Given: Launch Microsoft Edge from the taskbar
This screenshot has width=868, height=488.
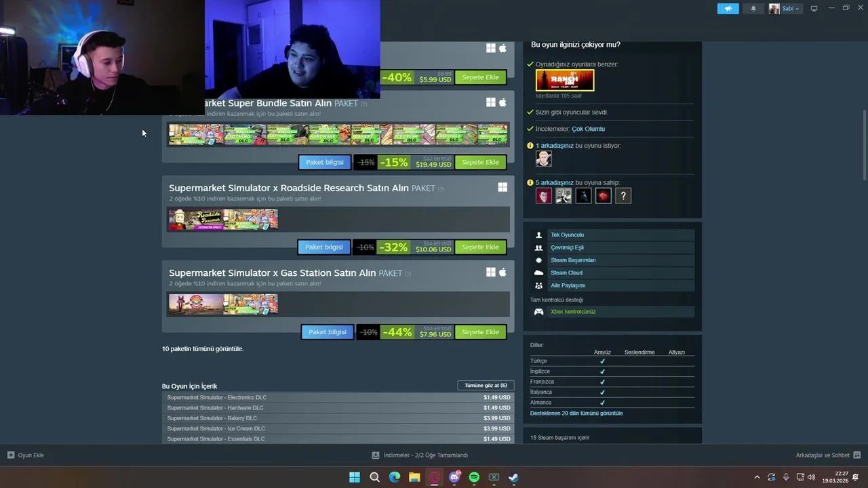Looking at the screenshot, I should pyautogui.click(x=395, y=477).
